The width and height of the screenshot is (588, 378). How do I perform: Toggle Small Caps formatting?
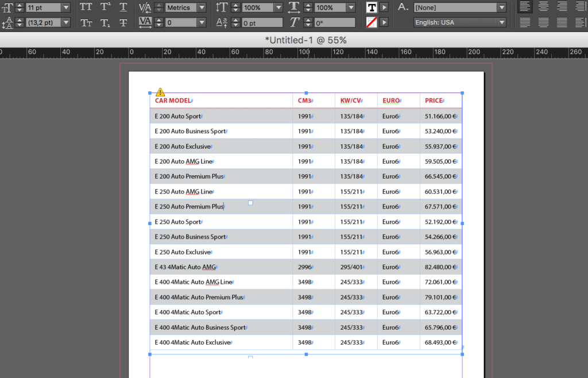pyautogui.click(x=86, y=23)
